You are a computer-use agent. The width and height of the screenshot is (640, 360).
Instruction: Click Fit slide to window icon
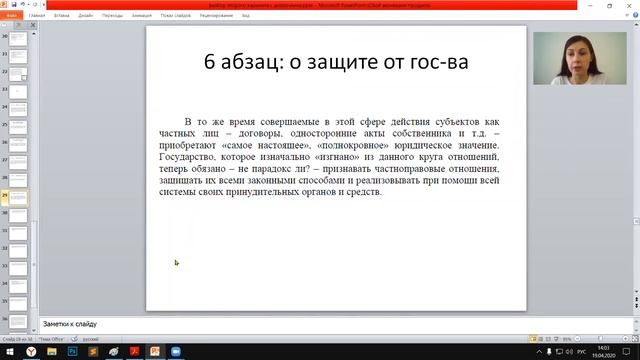(635, 339)
